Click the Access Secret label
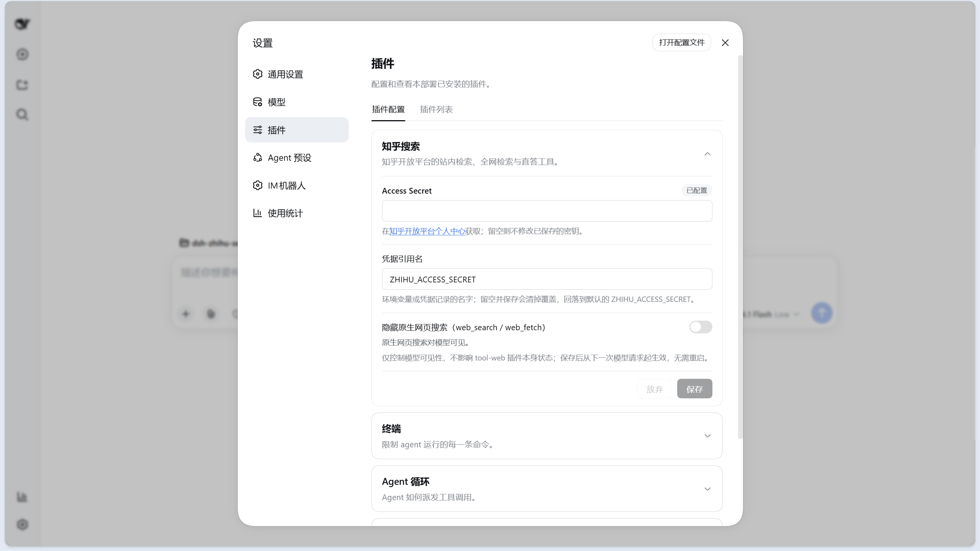Image resolution: width=980 pixels, height=551 pixels. pos(407,191)
